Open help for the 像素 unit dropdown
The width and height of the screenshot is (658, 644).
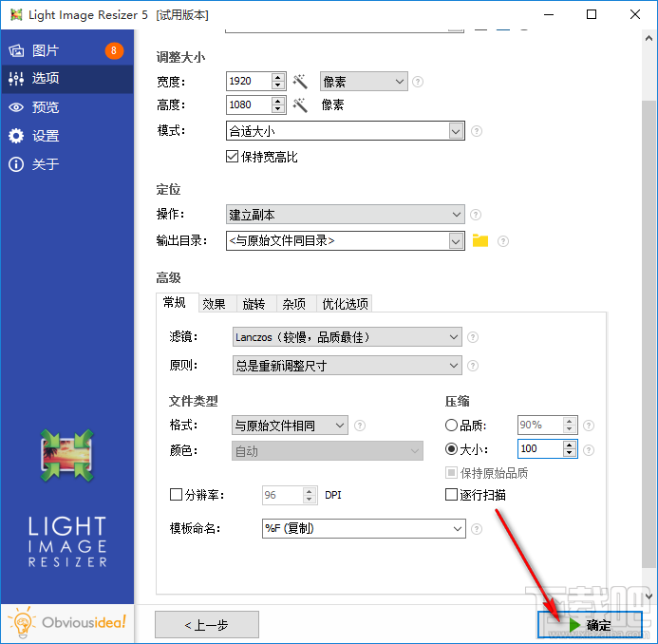pos(418,82)
